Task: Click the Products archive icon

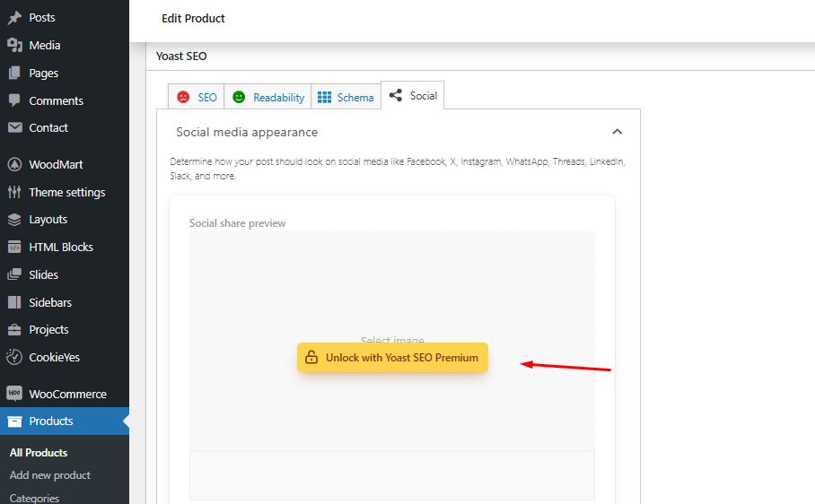Action: pyautogui.click(x=14, y=421)
